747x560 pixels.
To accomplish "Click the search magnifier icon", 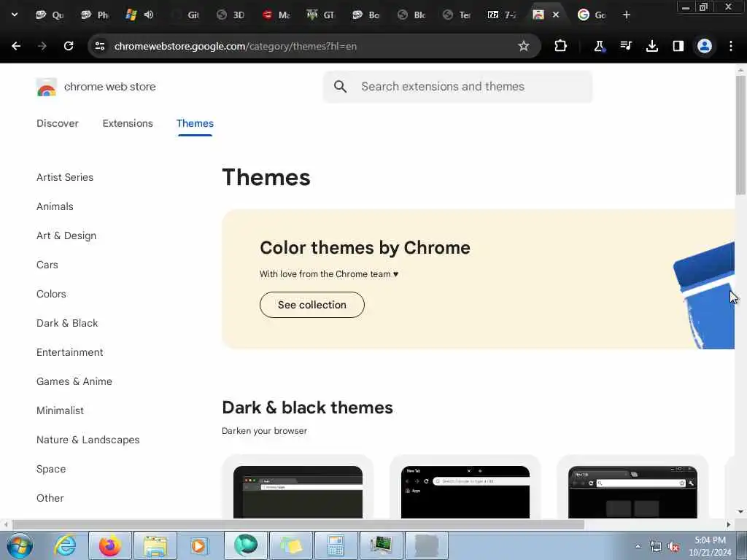I will (x=340, y=87).
